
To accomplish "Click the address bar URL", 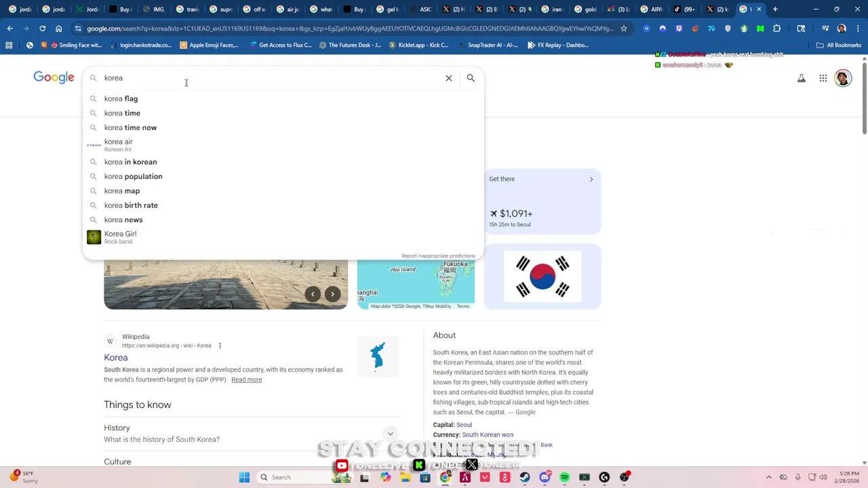I will click(349, 28).
